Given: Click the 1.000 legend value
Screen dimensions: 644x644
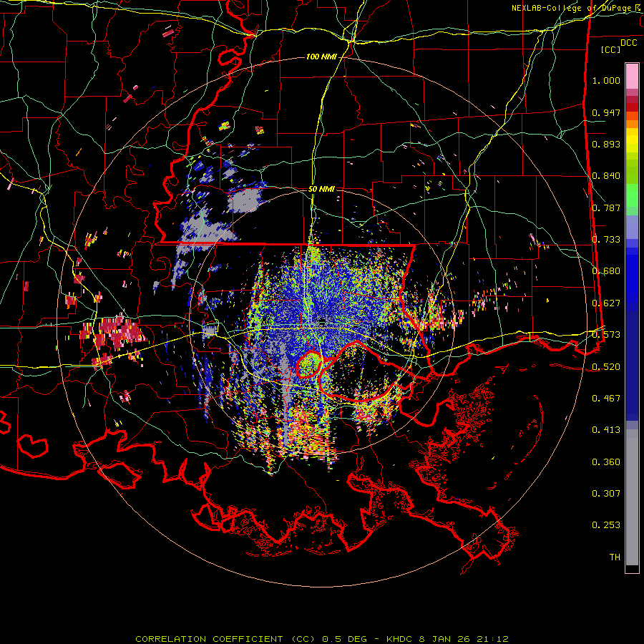Looking at the screenshot, I should click(x=606, y=80).
